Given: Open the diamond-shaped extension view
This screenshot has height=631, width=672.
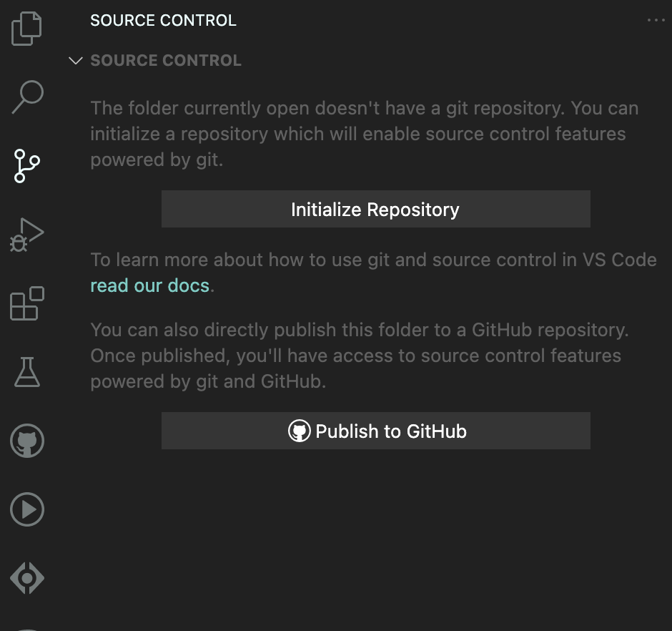Looking at the screenshot, I should pos(26,577).
